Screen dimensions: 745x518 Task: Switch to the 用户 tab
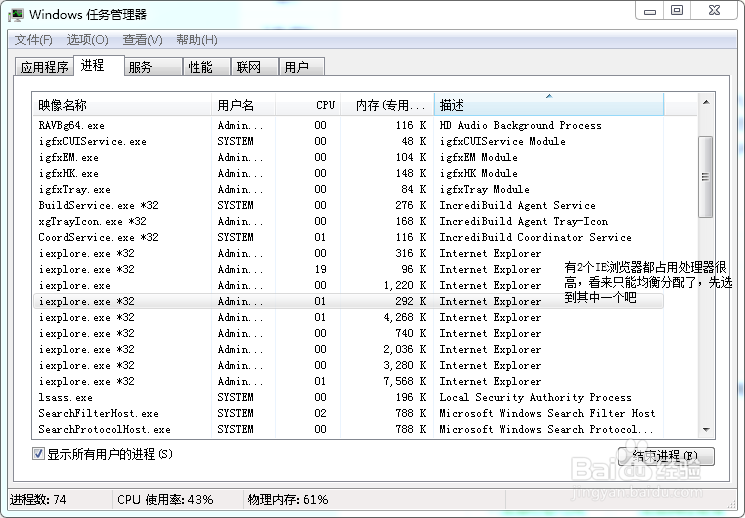pyautogui.click(x=302, y=67)
